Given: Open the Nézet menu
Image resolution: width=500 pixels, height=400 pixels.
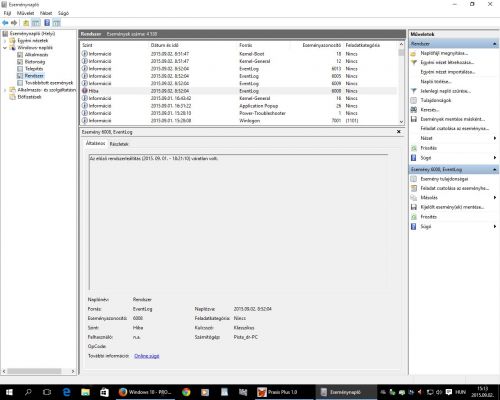Looking at the screenshot, I should 46,13.
